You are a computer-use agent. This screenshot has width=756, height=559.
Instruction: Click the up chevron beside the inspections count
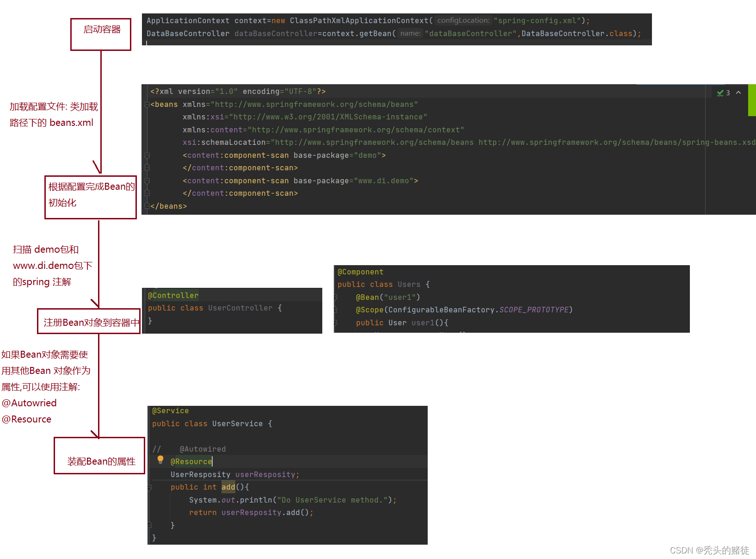click(738, 93)
